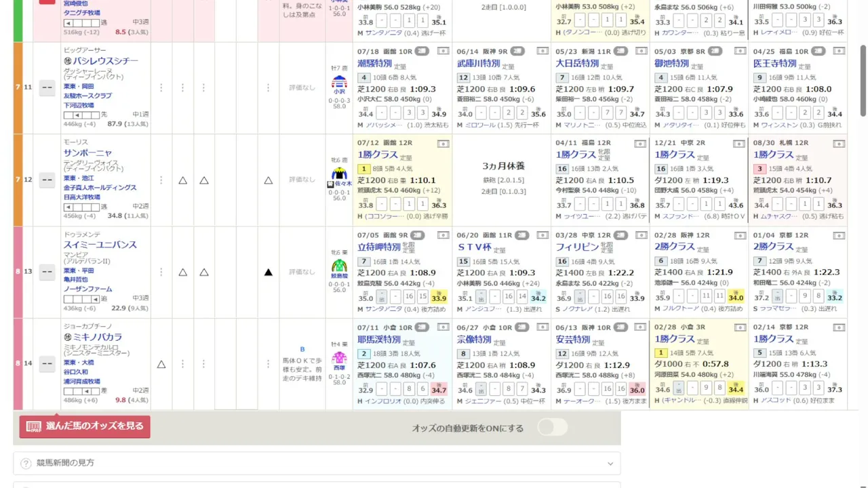This screenshot has height=488, width=868.
Task: Click the running style indicator in バシレウスシチー row
Action: 81,115
